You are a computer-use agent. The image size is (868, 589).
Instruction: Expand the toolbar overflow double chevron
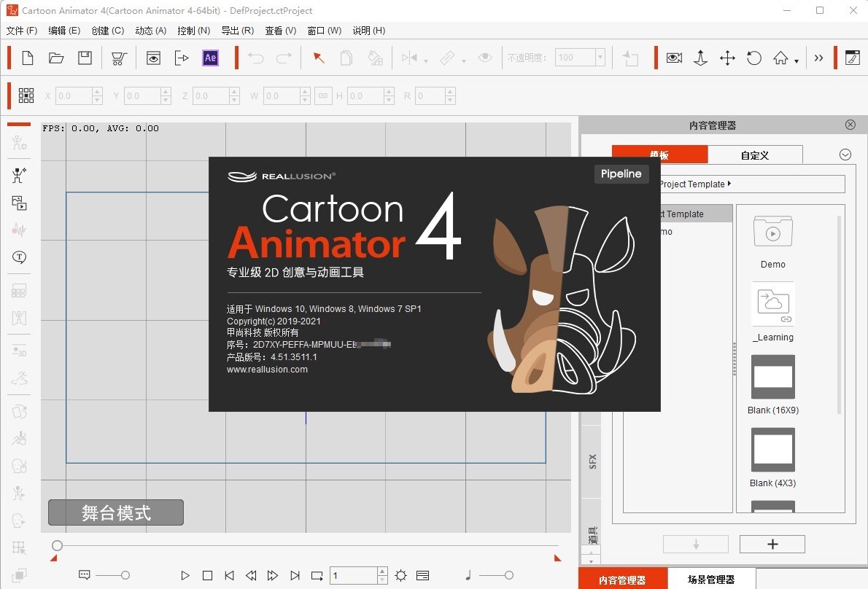tap(818, 58)
